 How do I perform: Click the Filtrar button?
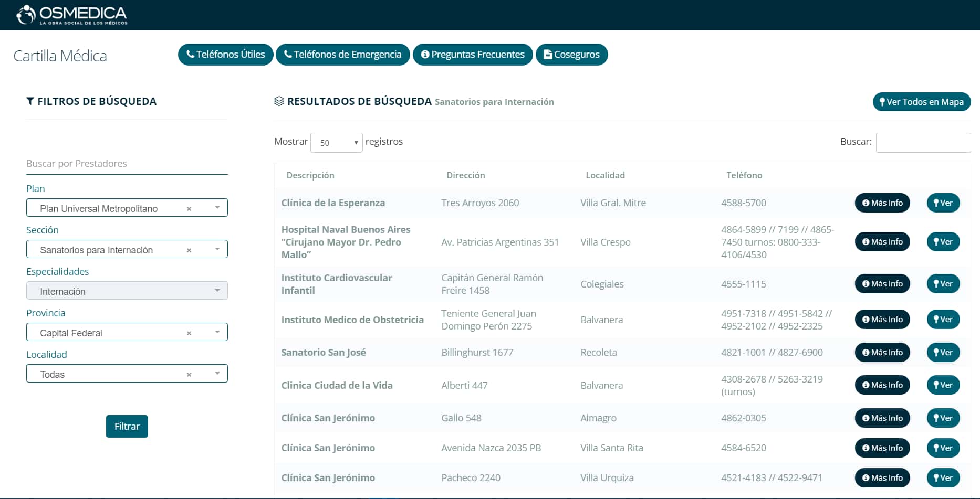(x=127, y=426)
